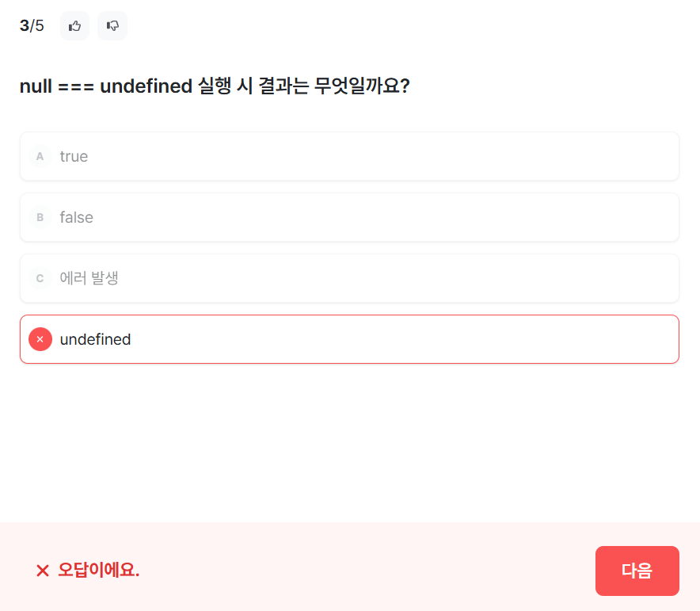Like this question with thumbs up
This screenshot has width=700, height=611.
(x=74, y=26)
